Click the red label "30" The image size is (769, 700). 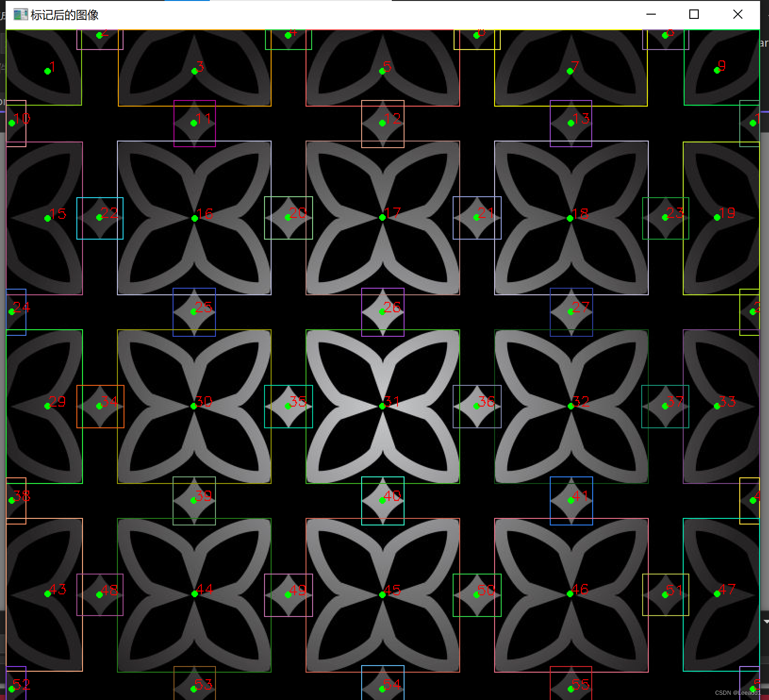click(204, 401)
